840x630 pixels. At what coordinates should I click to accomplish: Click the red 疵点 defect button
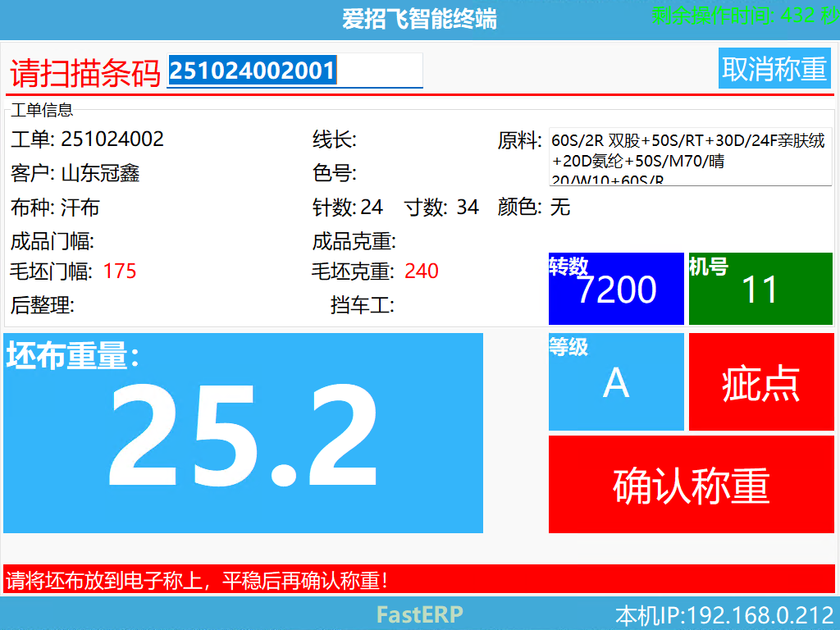click(x=761, y=381)
